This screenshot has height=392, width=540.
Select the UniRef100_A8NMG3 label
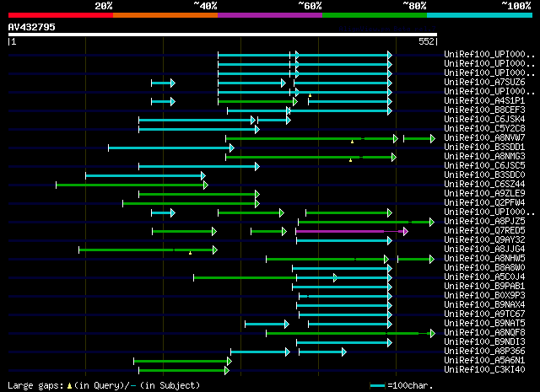click(x=484, y=157)
